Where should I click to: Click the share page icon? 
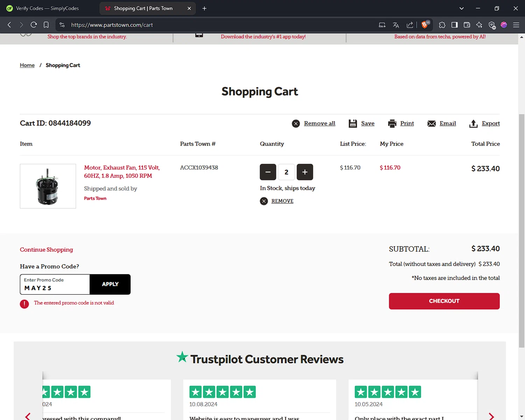tap(409, 25)
